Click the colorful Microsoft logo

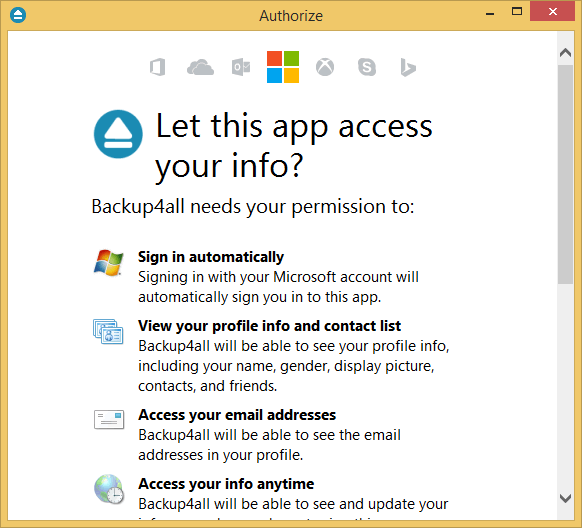click(x=283, y=67)
